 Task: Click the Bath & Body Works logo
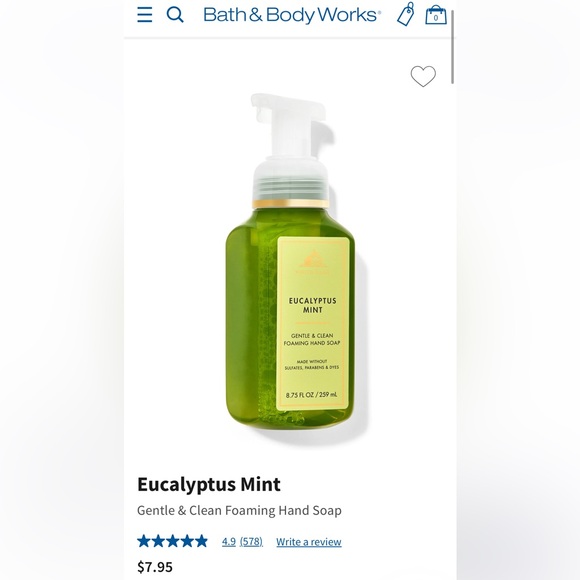coord(290,15)
